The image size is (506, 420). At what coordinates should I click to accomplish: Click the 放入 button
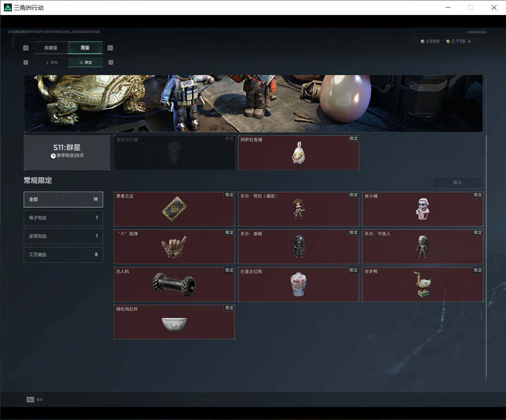click(x=457, y=183)
